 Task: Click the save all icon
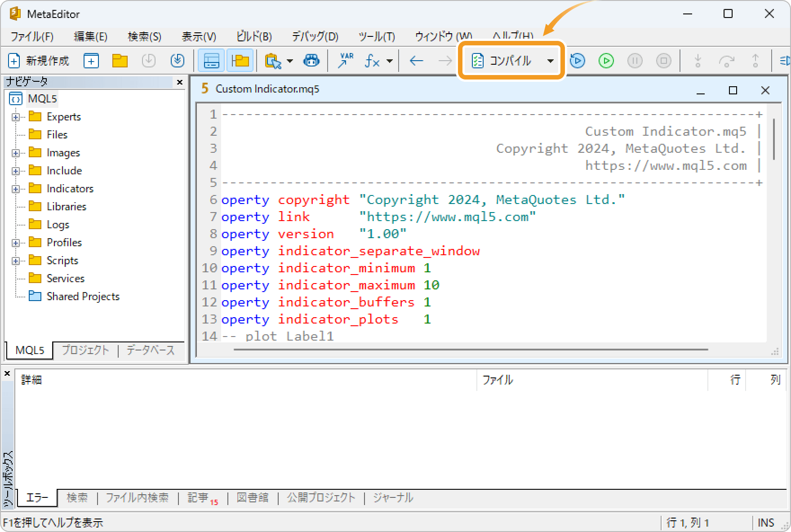178,61
